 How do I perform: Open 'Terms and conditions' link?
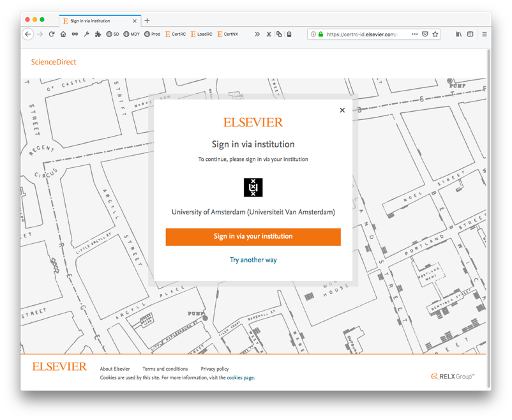click(165, 369)
